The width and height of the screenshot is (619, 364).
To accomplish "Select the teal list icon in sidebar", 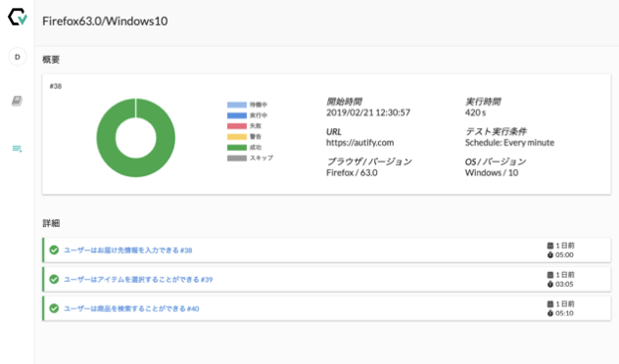I will tap(17, 149).
